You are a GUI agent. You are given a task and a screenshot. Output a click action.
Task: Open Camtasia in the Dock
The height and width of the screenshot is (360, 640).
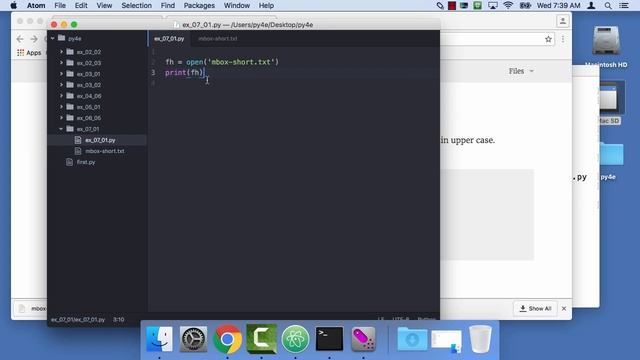(x=261, y=339)
